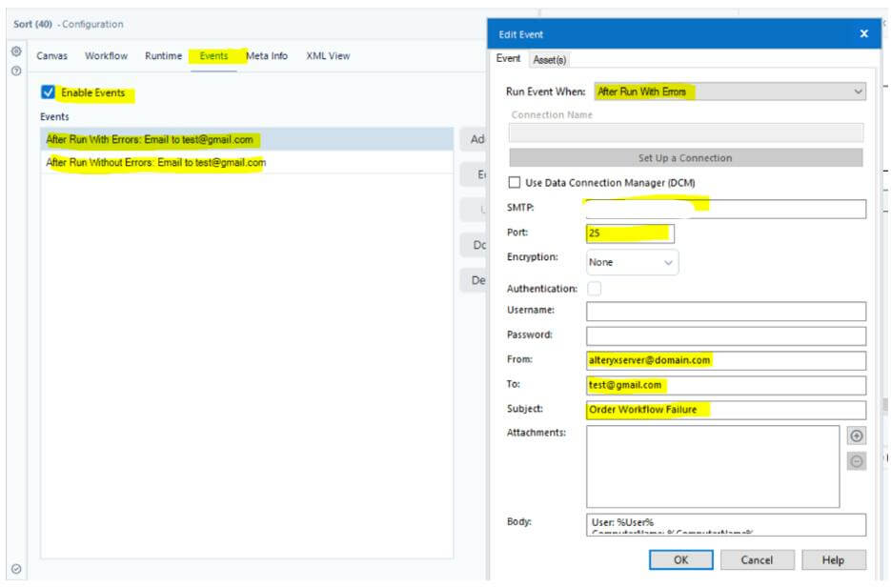Open Help from the dialog

point(833,559)
